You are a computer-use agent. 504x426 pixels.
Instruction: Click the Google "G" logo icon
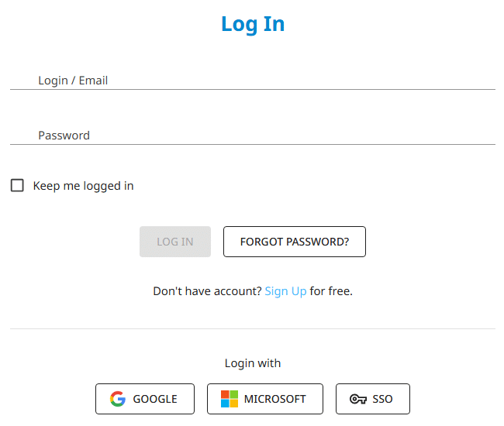[118, 399]
